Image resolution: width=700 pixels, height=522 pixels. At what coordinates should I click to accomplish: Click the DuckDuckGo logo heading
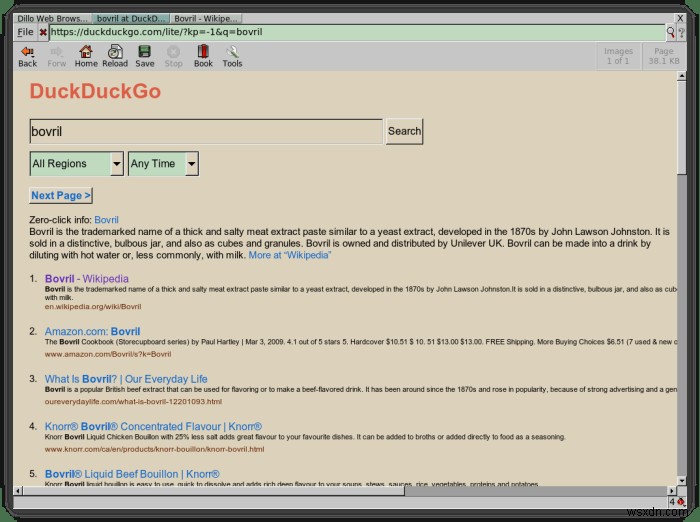tap(95, 92)
